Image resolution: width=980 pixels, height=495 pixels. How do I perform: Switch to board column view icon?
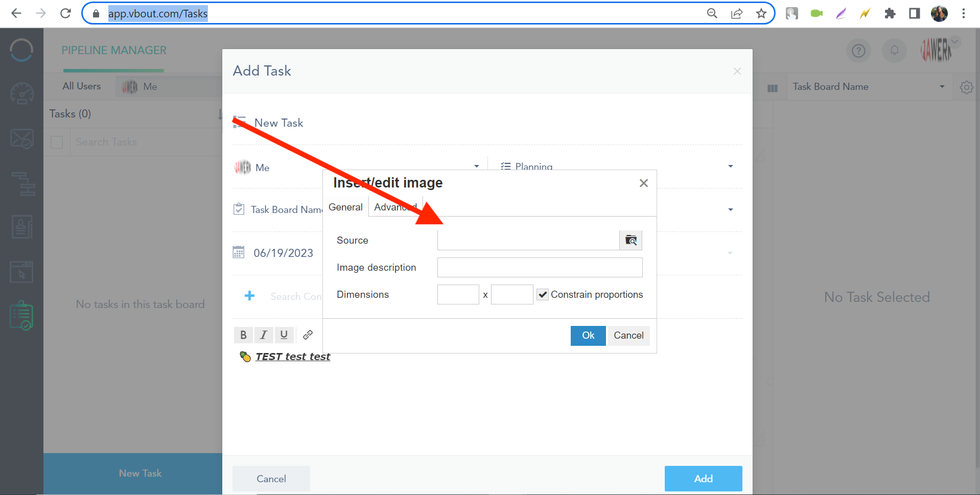click(x=773, y=88)
